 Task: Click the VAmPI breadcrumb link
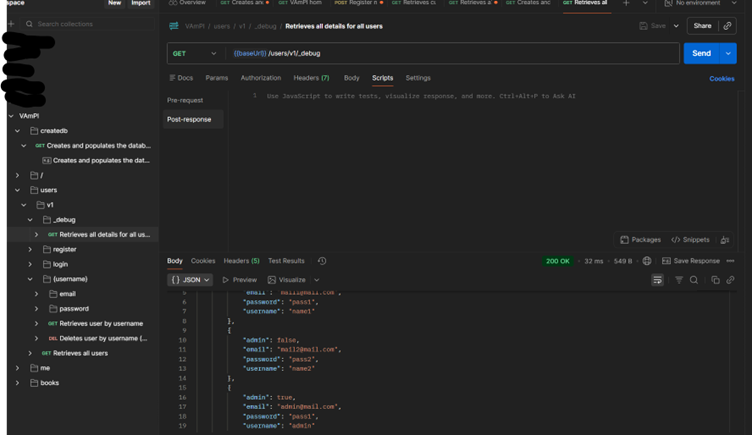coord(195,26)
